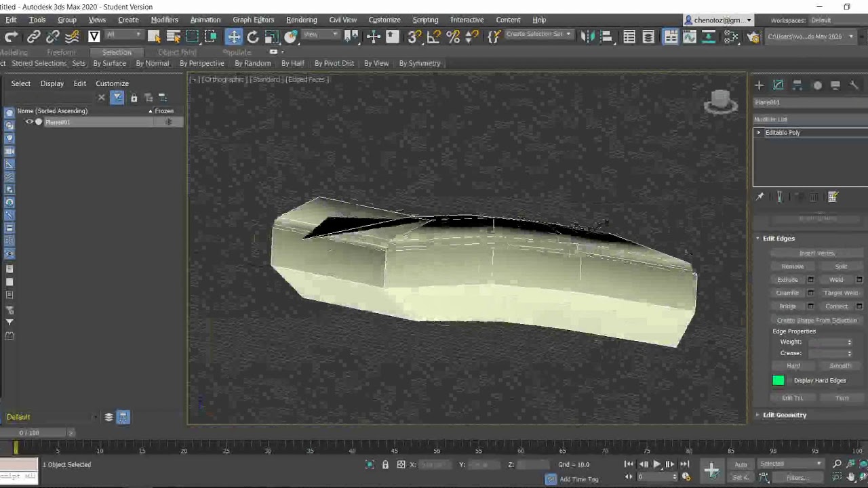Screen dimensions: 868x488
Task: Open Select by Name dialog
Action: (x=173, y=37)
